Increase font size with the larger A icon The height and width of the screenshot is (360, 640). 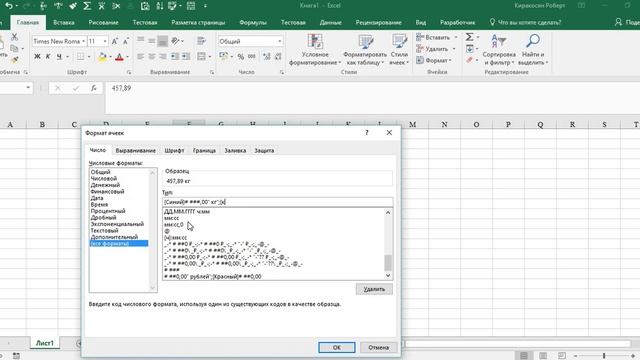point(115,41)
